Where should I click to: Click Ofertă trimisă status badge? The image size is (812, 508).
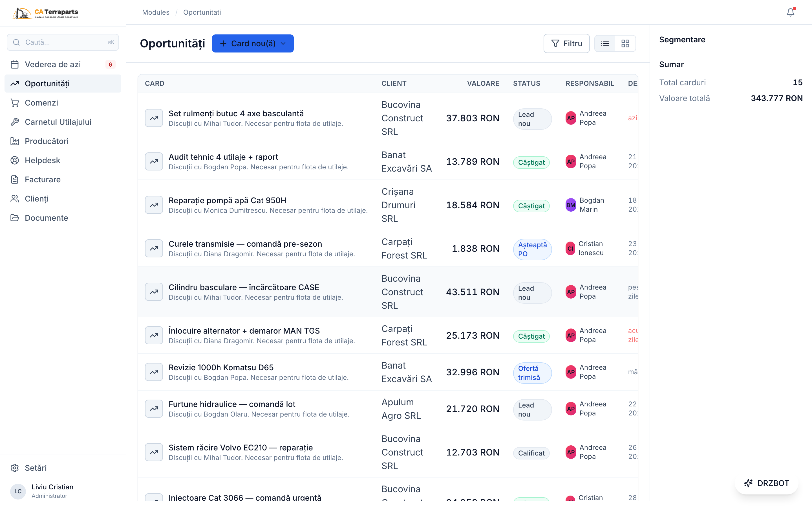(x=532, y=373)
